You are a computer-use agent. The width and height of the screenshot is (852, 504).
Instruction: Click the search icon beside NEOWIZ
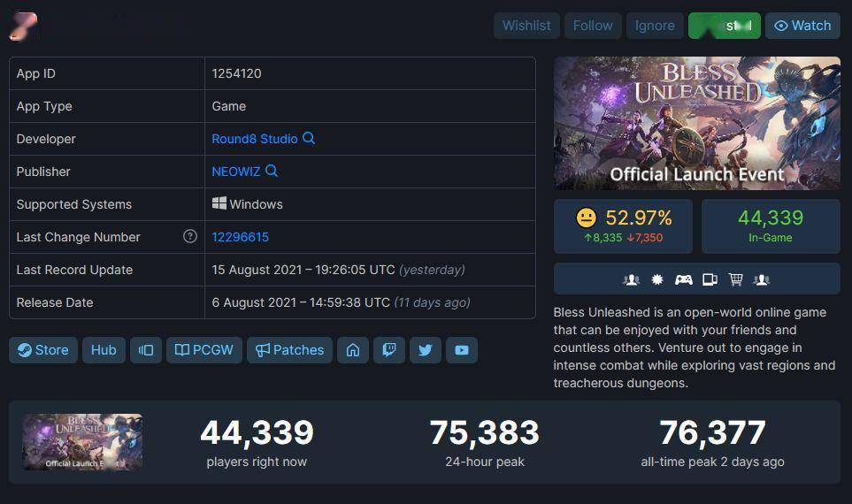tap(272, 171)
